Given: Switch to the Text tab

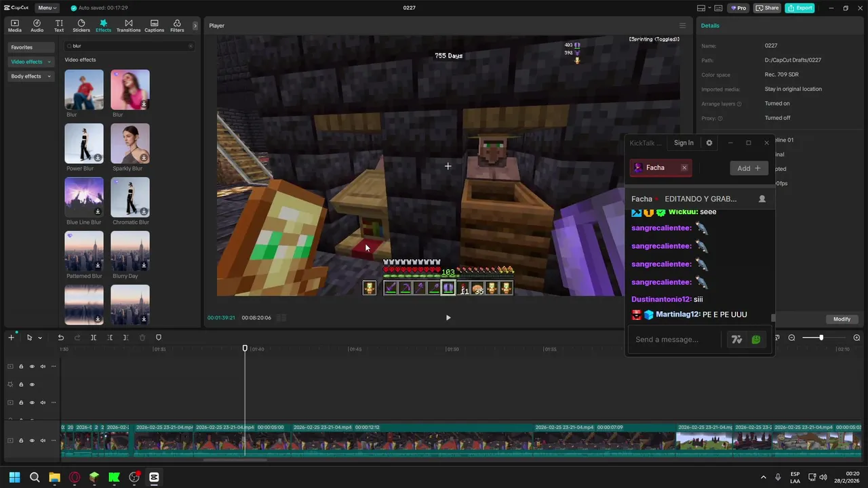Looking at the screenshot, I should [59, 26].
